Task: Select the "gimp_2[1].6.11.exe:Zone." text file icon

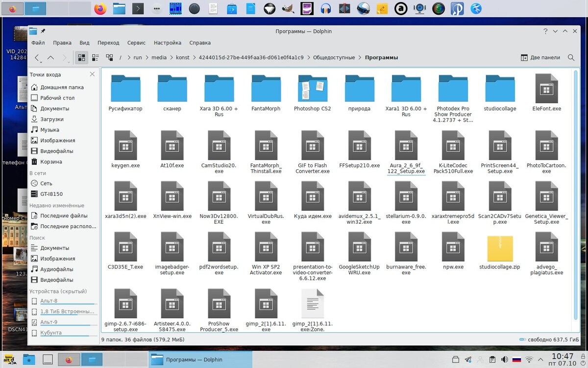Action: tap(313, 303)
